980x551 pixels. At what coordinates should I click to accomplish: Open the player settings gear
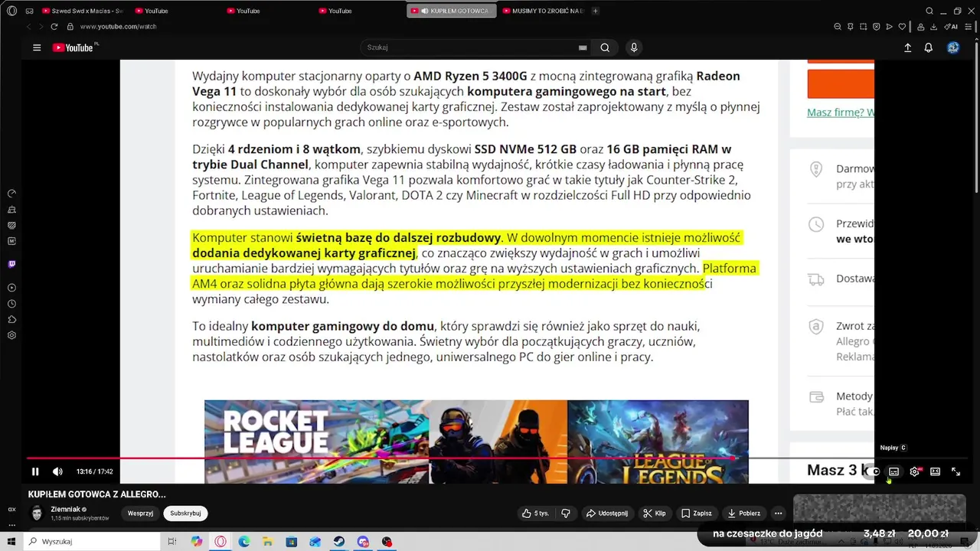(914, 471)
